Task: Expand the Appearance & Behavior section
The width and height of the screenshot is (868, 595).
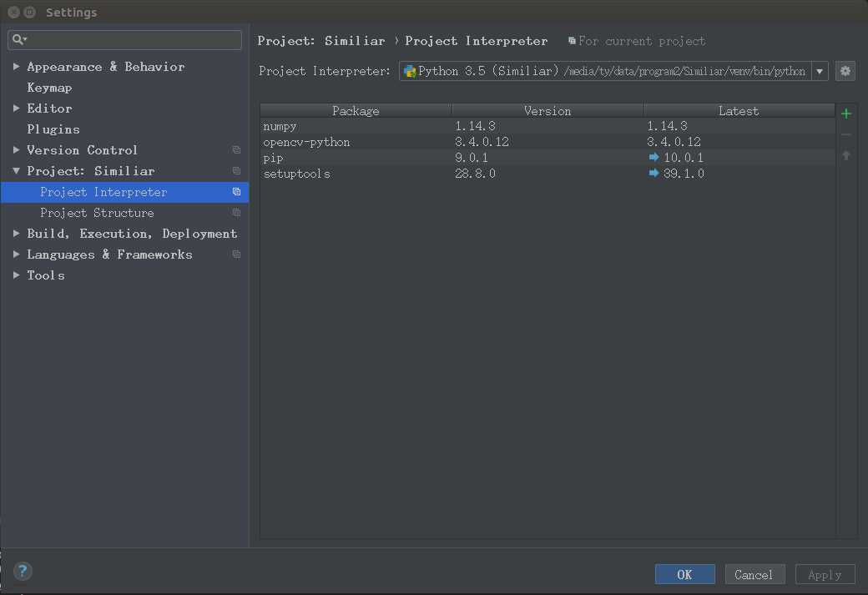Action: pyautogui.click(x=16, y=66)
